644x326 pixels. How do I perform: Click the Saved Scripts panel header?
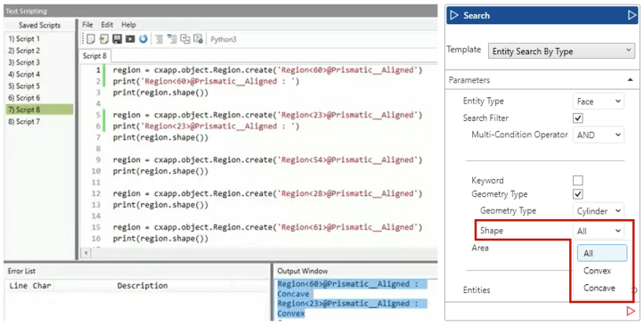[39, 25]
